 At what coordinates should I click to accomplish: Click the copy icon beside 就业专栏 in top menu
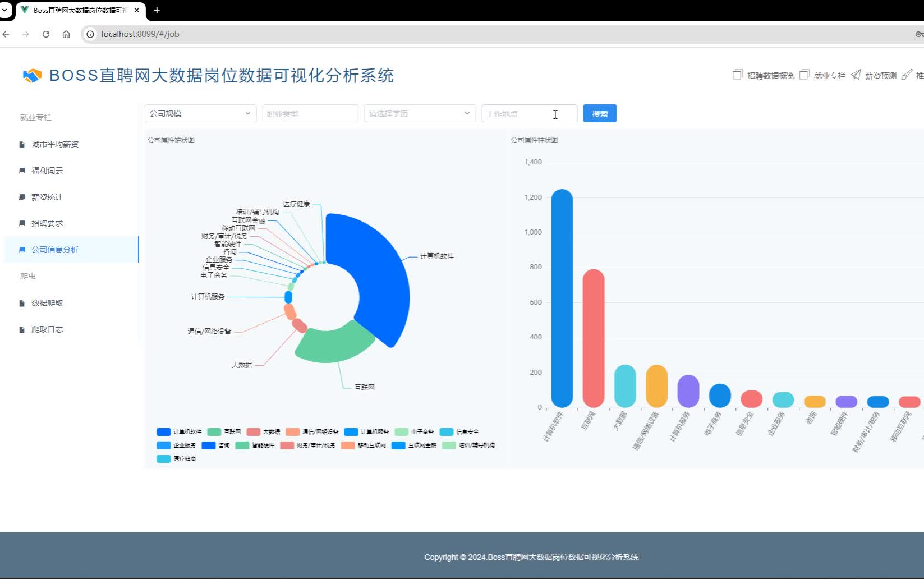pyautogui.click(x=805, y=75)
